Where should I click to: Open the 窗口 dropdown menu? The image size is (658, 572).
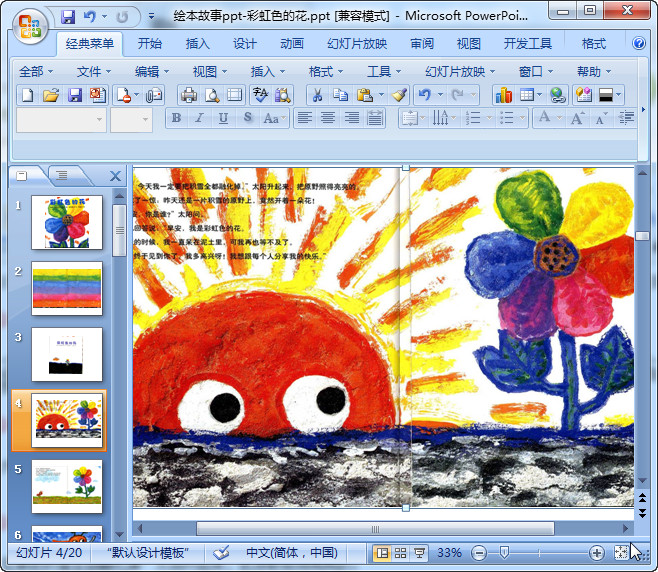pos(536,72)
